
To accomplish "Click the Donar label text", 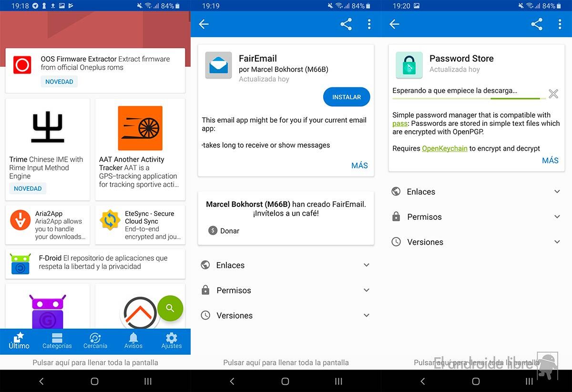I will 230,231.
